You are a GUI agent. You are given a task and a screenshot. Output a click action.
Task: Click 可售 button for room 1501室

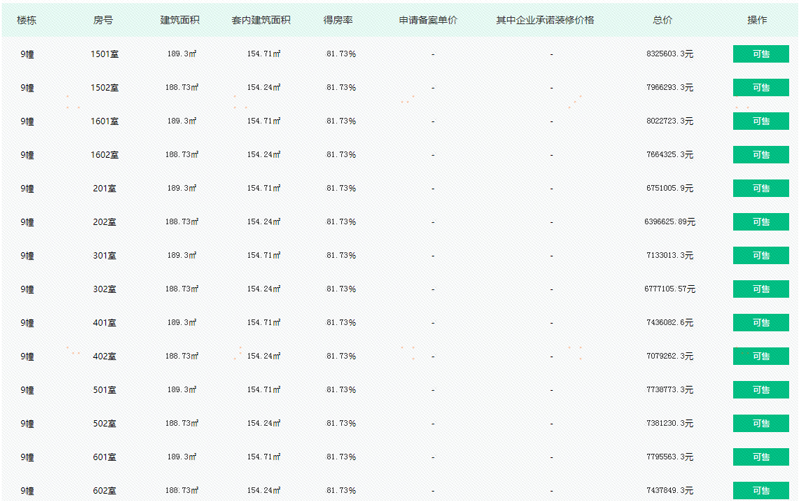pyautogui.click(x=760, y=54)
